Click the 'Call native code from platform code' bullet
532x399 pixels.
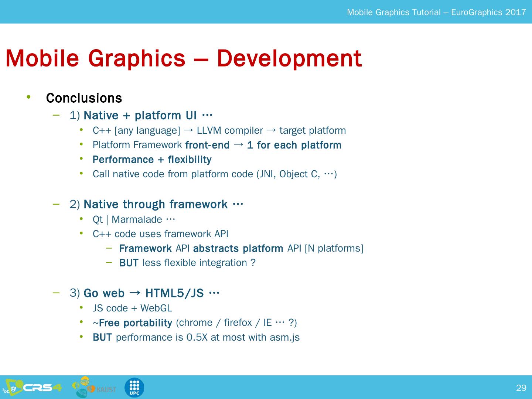click(215, 174)
